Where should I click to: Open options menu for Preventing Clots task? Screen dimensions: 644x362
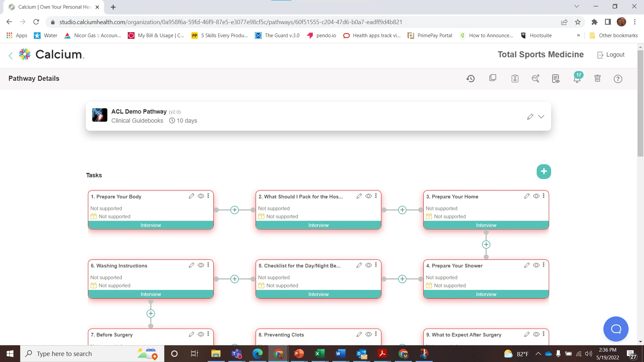376,334
